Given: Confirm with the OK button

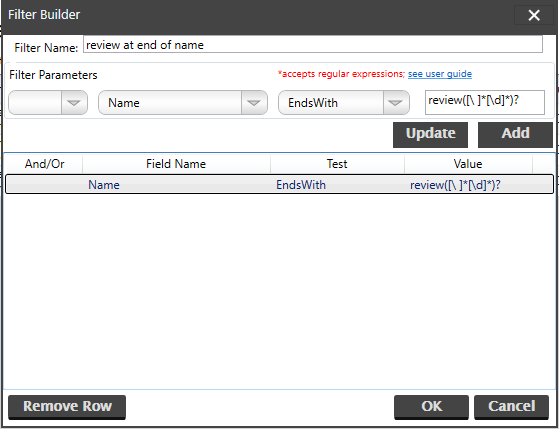Looking at the screenshot, I should coord(431,407).
